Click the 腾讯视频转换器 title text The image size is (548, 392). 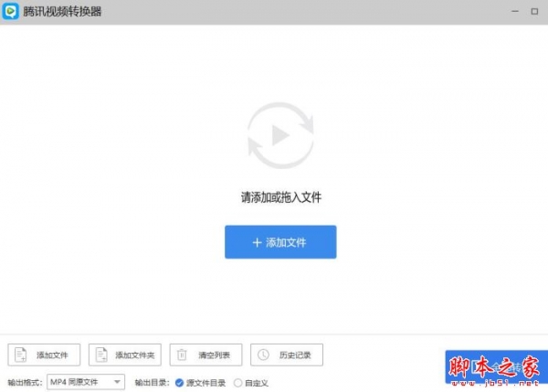62,12
